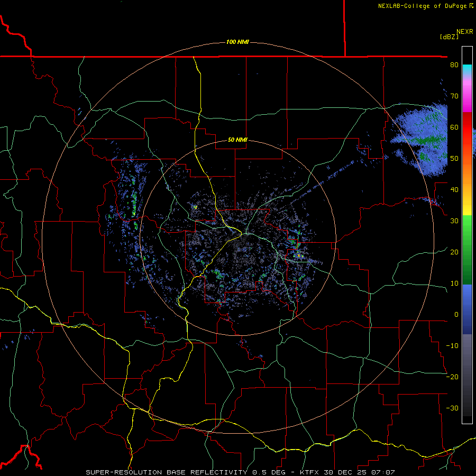
Task: Click the 60 dBZ legend value
Action: coord(454,127)
